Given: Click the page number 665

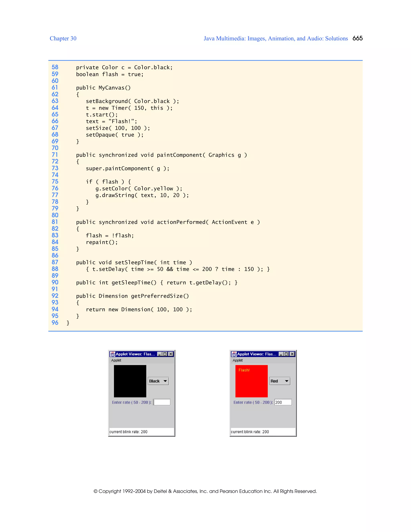Looking at the screenshot, I should click(x=357, y=38).
